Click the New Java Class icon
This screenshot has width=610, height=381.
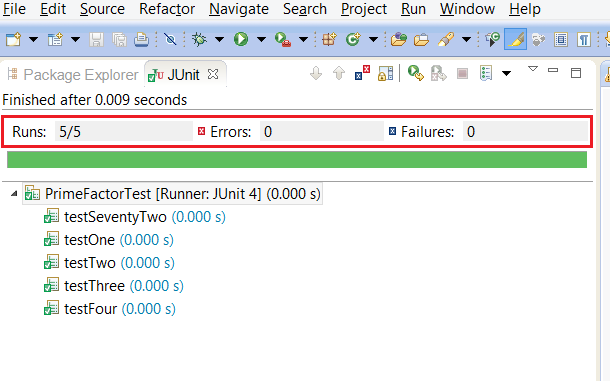click(x=353, y=39)
